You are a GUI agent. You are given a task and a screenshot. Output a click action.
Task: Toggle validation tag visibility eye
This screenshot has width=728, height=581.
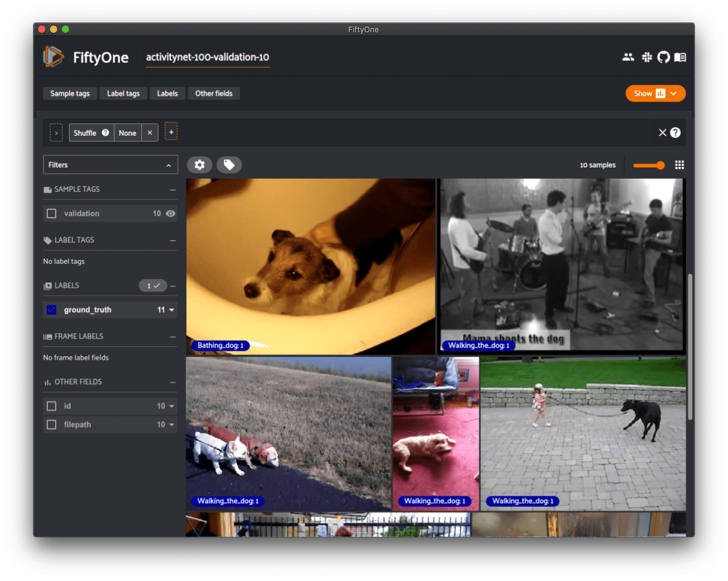(x=170, y=214)
